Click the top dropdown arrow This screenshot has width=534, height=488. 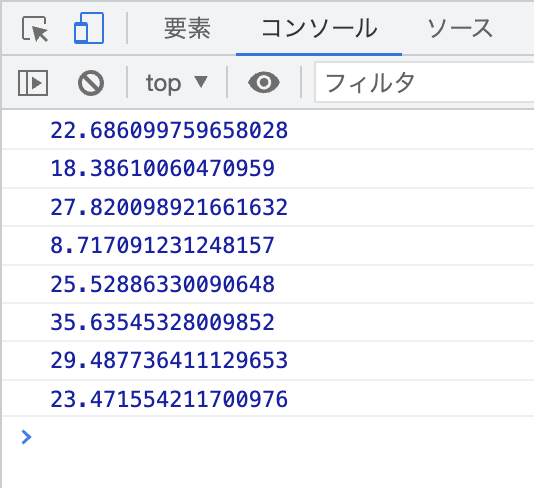click(201, 82)
